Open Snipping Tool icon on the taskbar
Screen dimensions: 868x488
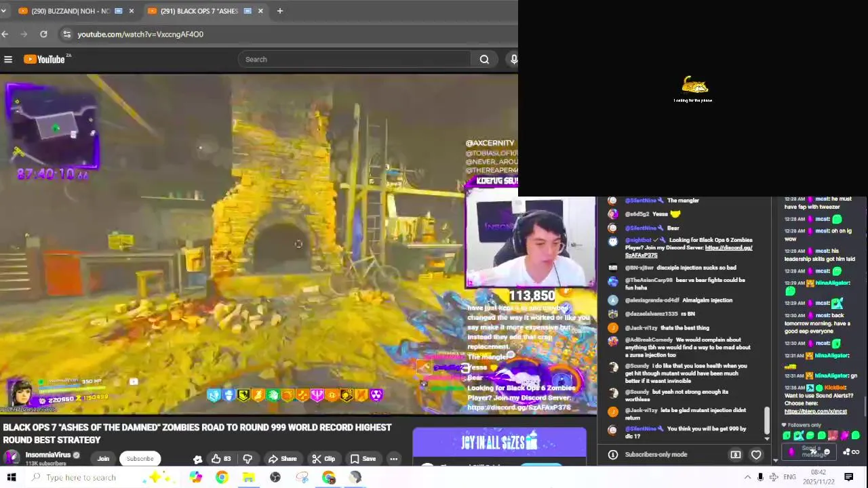coord(302,477)
